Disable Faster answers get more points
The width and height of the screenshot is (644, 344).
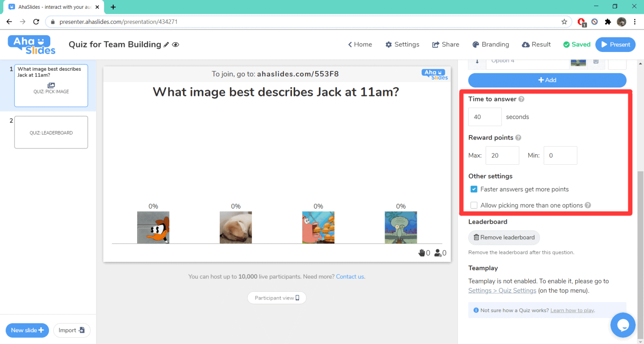[474, 189]
